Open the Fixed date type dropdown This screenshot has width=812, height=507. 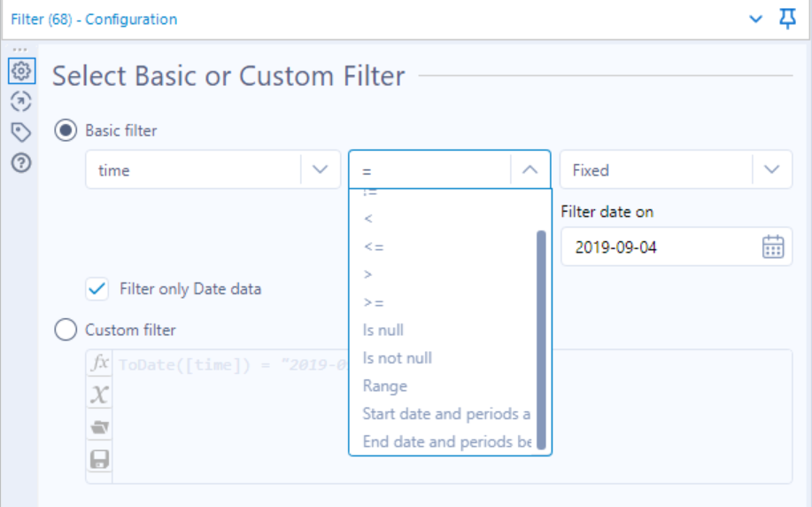[x=771, y=169]
